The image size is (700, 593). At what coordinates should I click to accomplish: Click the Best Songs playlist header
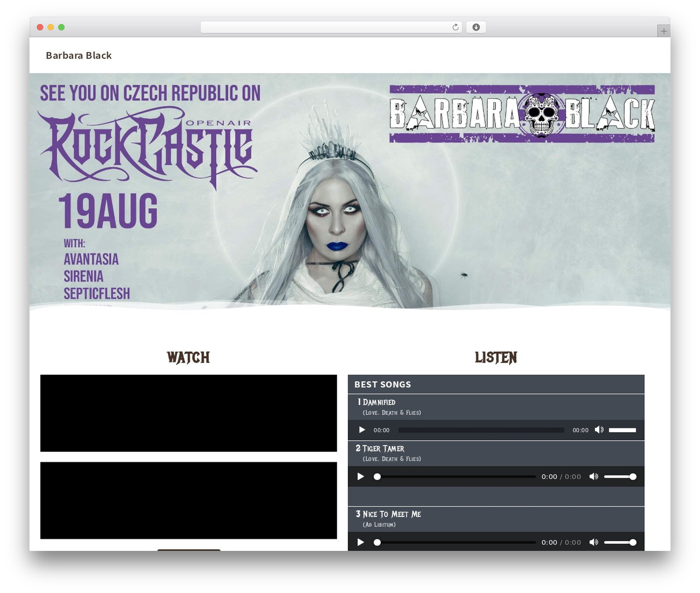[x=496, y=385]
